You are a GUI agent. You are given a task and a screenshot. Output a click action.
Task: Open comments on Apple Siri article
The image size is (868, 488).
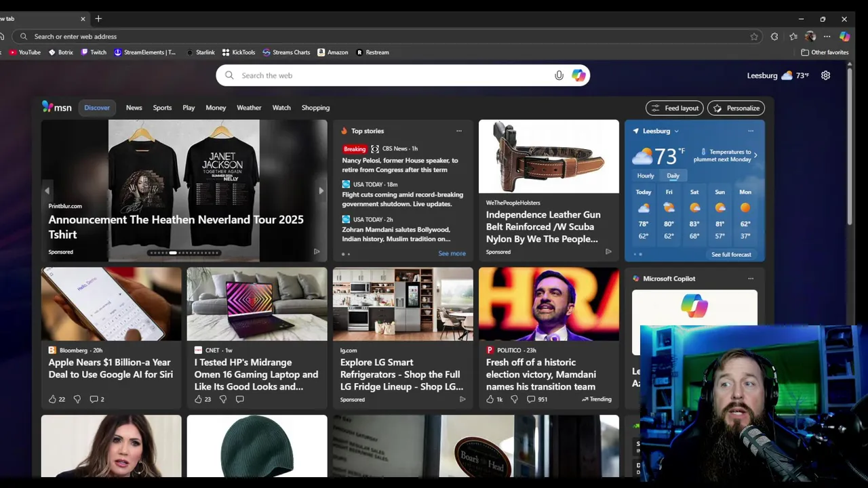pos(97,399)
